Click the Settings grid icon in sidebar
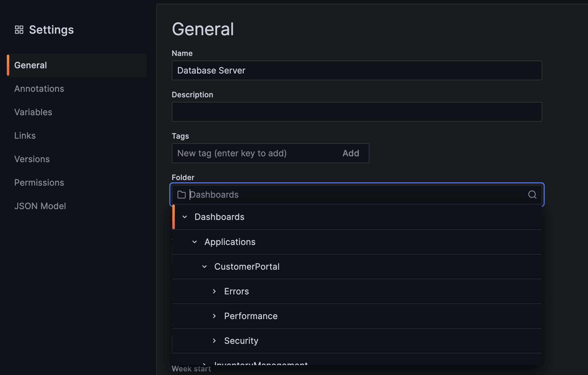Screen dimensions: 588x375 19,30
